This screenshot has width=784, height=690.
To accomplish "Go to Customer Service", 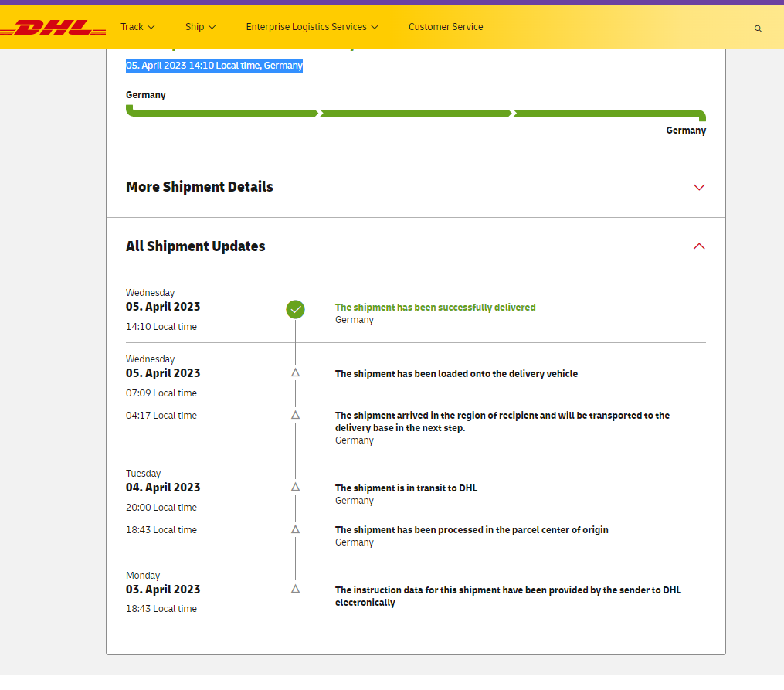I will (446, 27).
